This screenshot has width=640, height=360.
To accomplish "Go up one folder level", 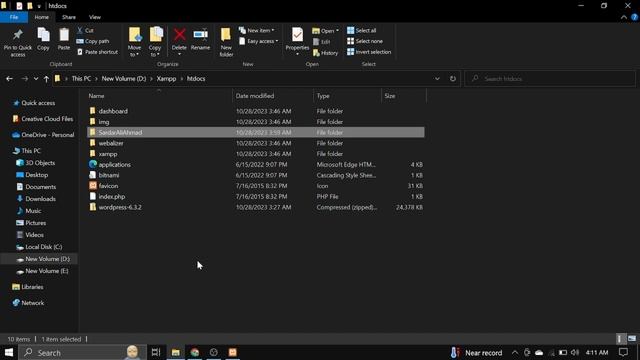I will click(46, 79).
